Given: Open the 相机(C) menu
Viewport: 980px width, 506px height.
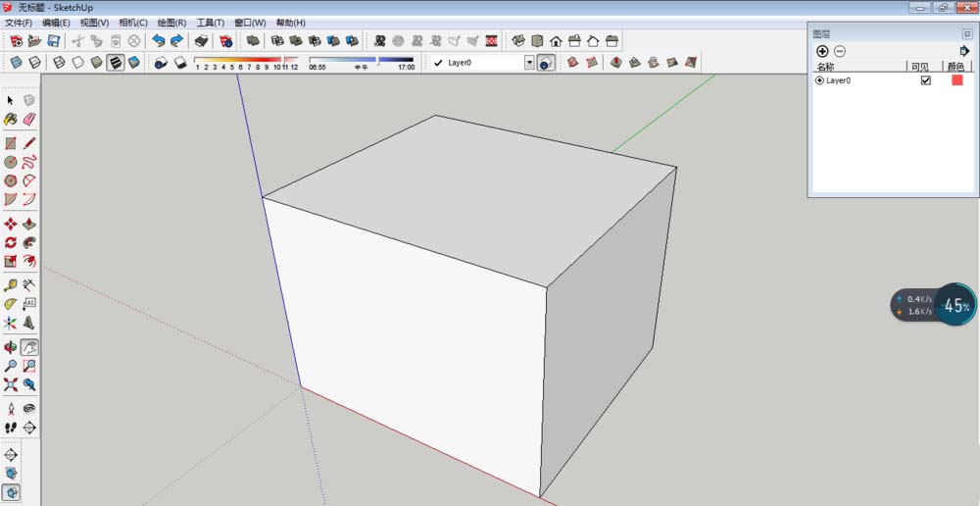Looking at the screenshot, I should (x=133, y=23).
